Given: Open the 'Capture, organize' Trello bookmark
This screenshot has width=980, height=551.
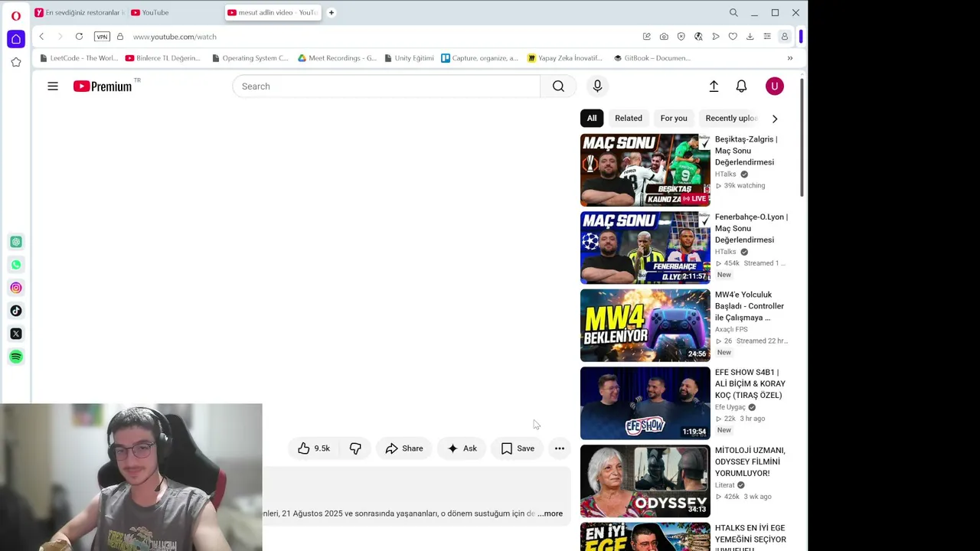Looking at the screenshot, I should [480, 58].
